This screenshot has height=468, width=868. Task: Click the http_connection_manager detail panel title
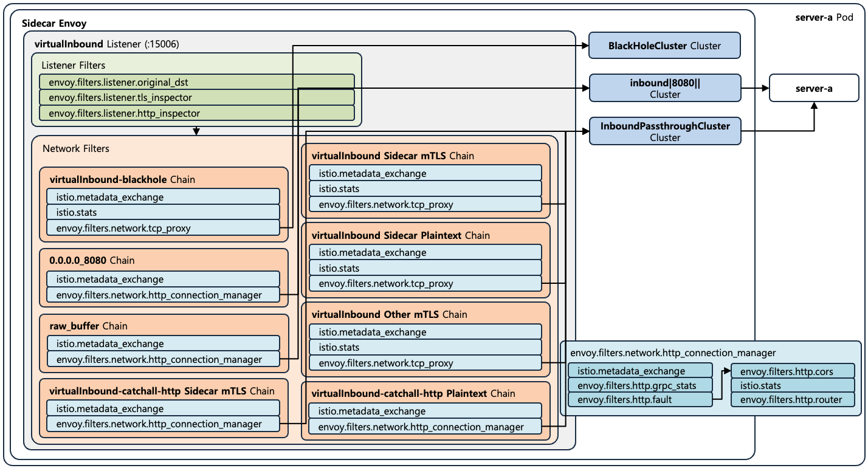(673, 353)
